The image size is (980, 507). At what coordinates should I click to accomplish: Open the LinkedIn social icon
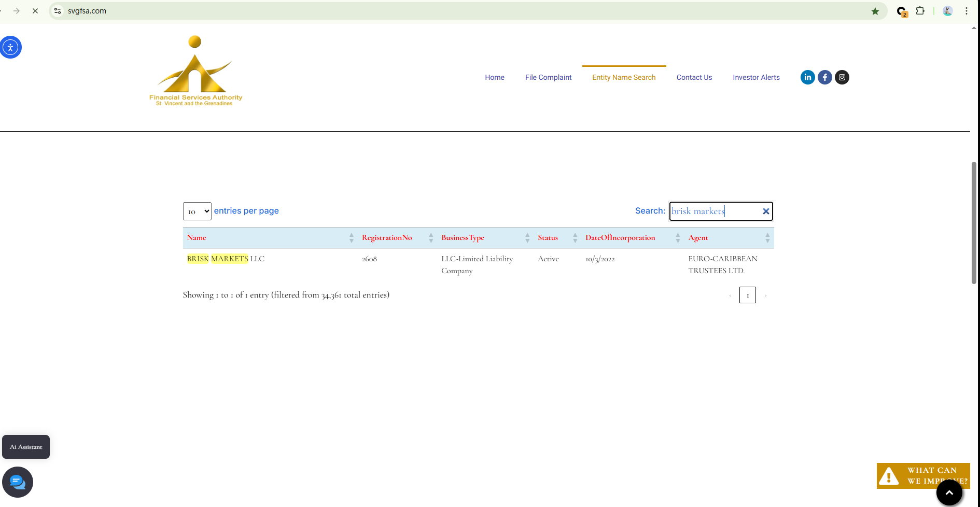(807, 77)
